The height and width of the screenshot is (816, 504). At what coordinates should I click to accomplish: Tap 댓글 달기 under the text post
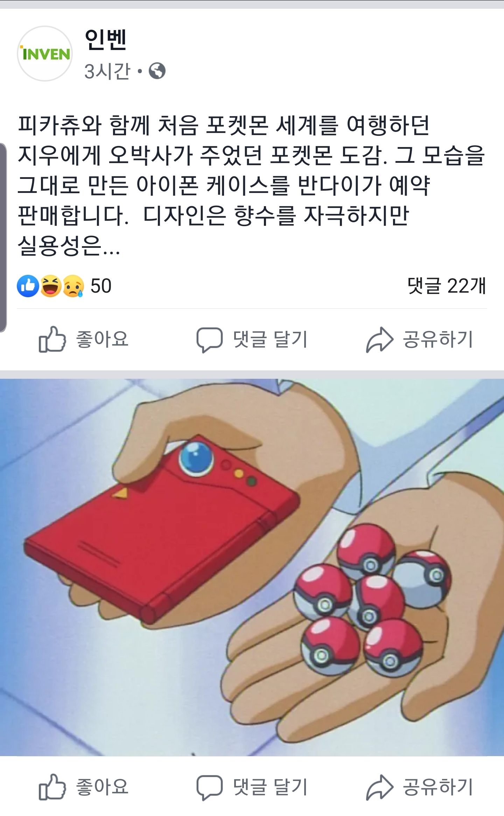[x=252, y=339]
